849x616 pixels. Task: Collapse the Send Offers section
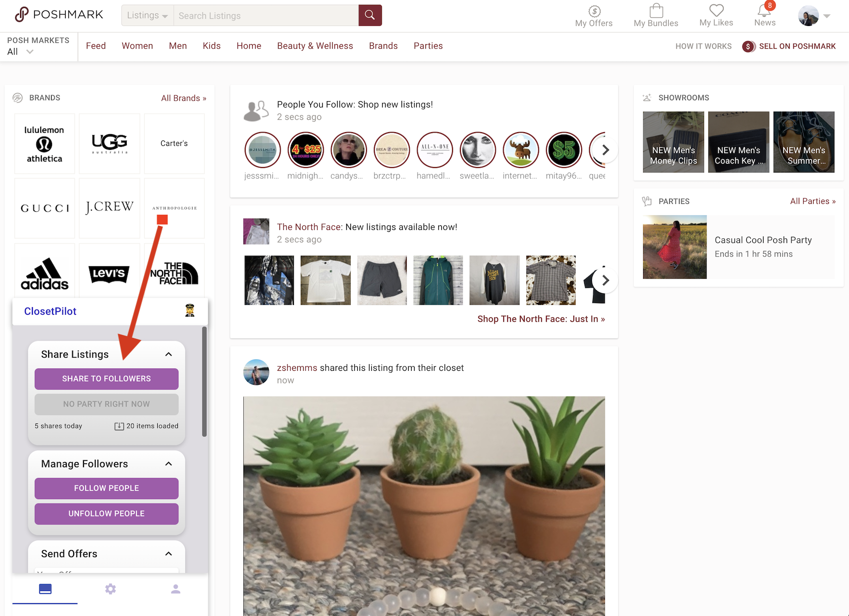coord(169,554)
